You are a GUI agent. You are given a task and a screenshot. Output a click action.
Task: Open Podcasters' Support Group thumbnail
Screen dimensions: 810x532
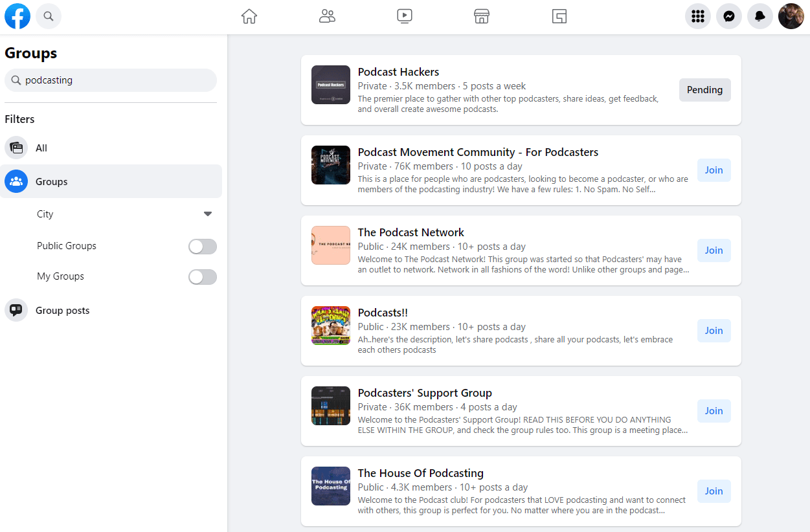pos(331,406)
